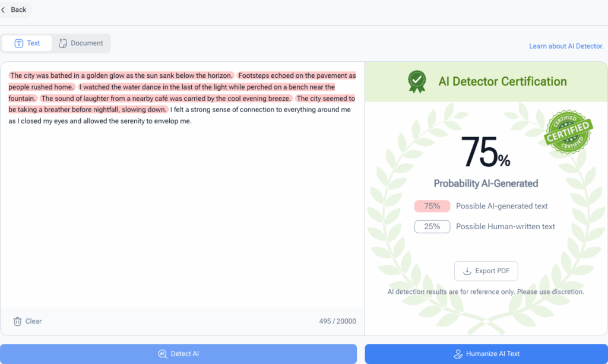Screen dimensions: 608x364
Task: Click the download icon in Export PDF
Action: [467, 271]
